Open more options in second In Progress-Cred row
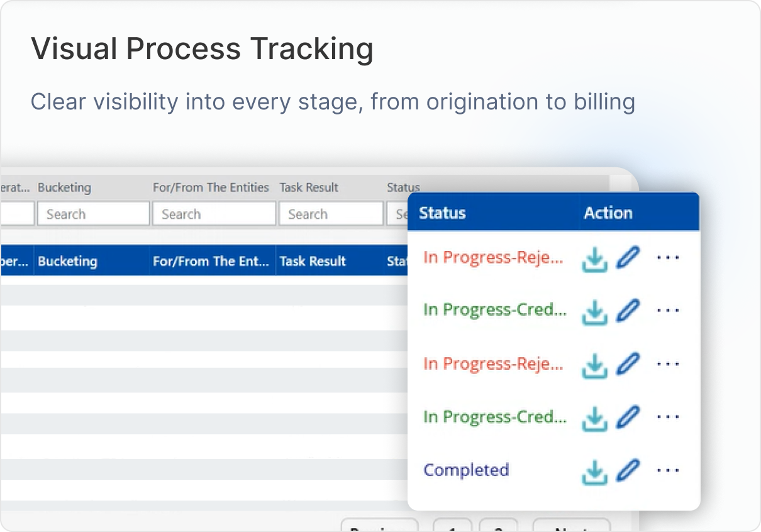Screen dimensions: 761x532 pos(667,417)
